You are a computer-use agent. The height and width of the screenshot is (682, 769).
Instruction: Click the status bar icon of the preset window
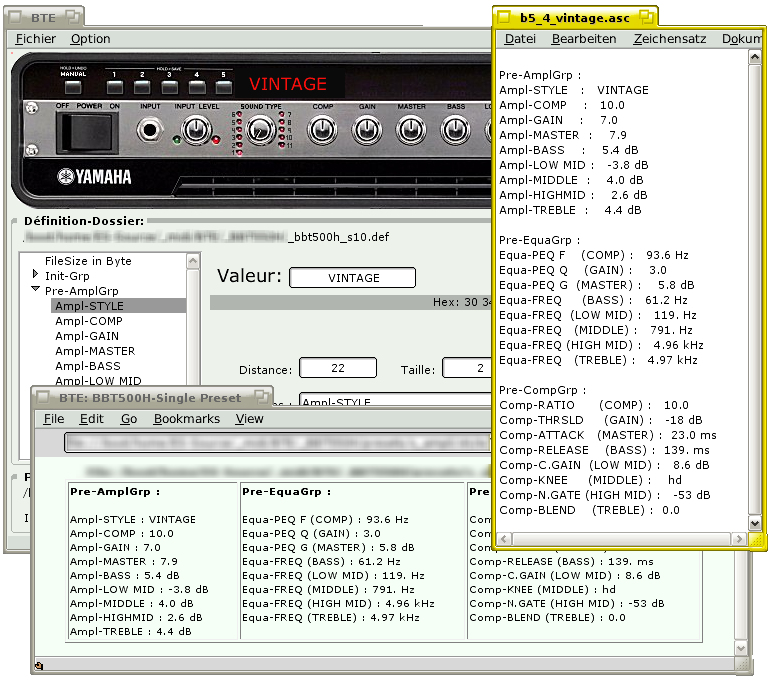39,666
